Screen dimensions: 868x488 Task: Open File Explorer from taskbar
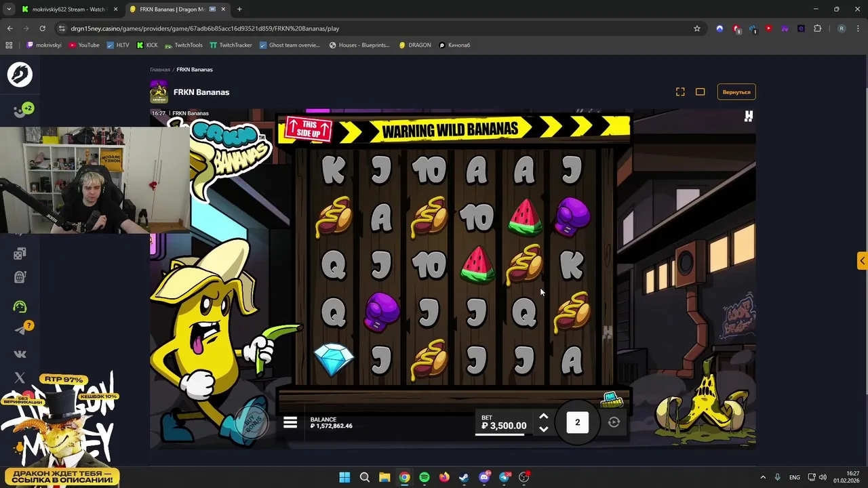[x=384, y=477]
